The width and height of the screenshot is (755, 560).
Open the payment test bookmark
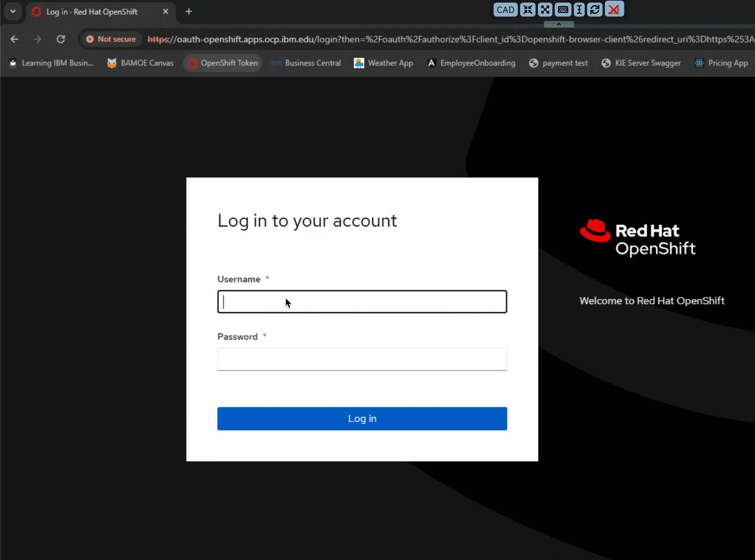coord(558,63)
